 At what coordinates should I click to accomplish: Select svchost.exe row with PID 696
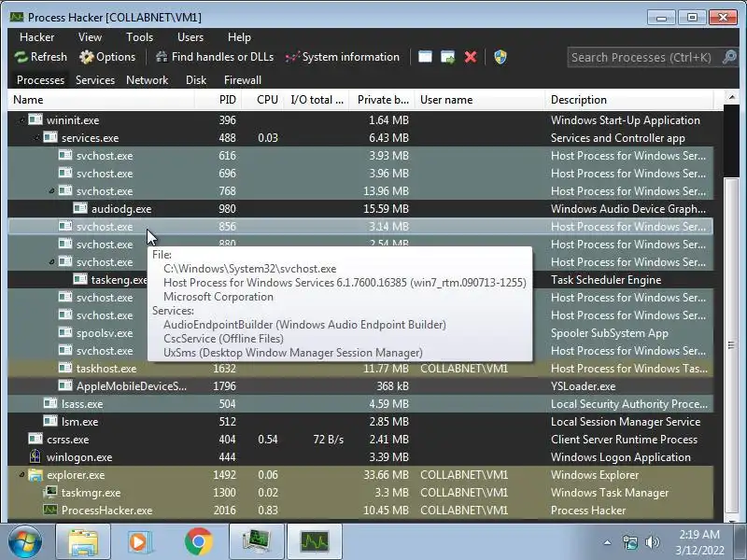tap(360, 174)
